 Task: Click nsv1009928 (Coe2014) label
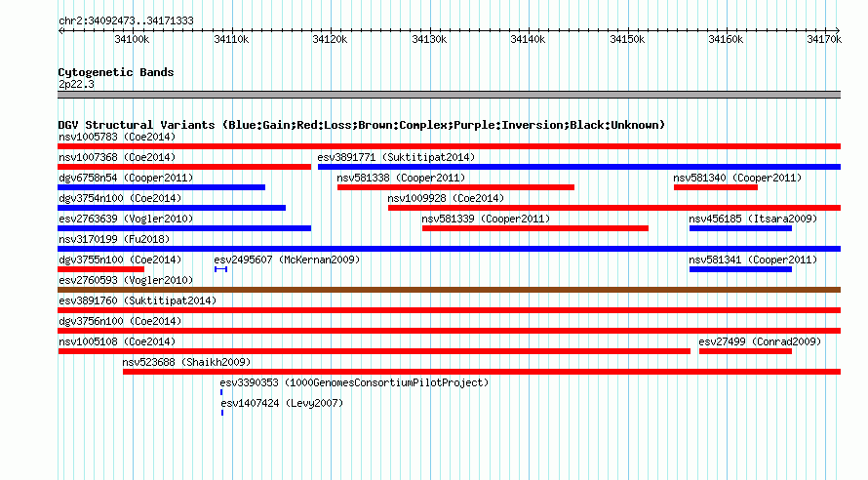pos(446,198)
